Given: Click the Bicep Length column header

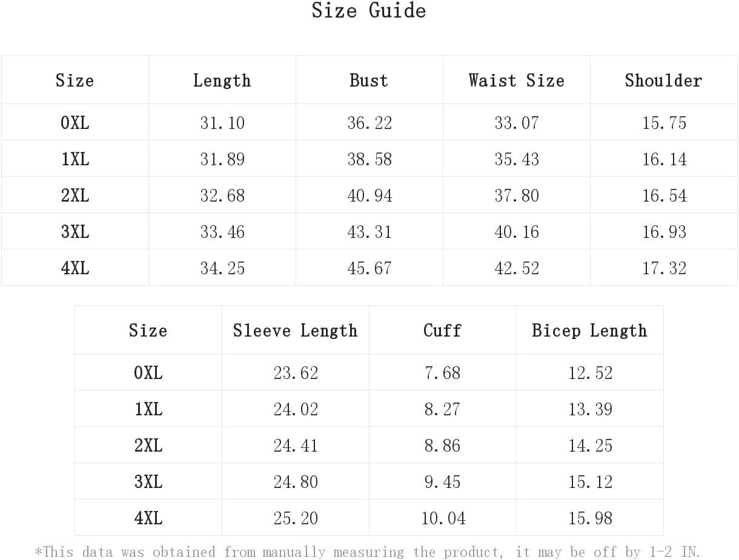Looking at the screenshot, I should click(x=589, y=331).
